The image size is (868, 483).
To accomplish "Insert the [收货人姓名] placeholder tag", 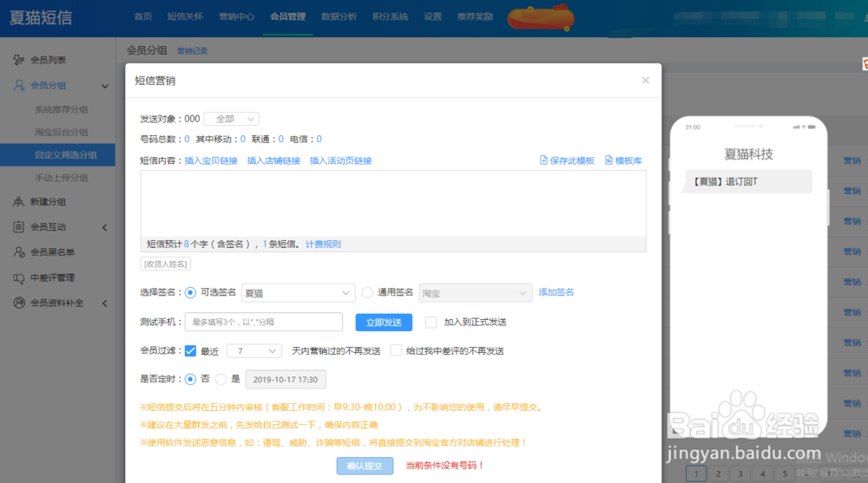I will click(166, 264).
